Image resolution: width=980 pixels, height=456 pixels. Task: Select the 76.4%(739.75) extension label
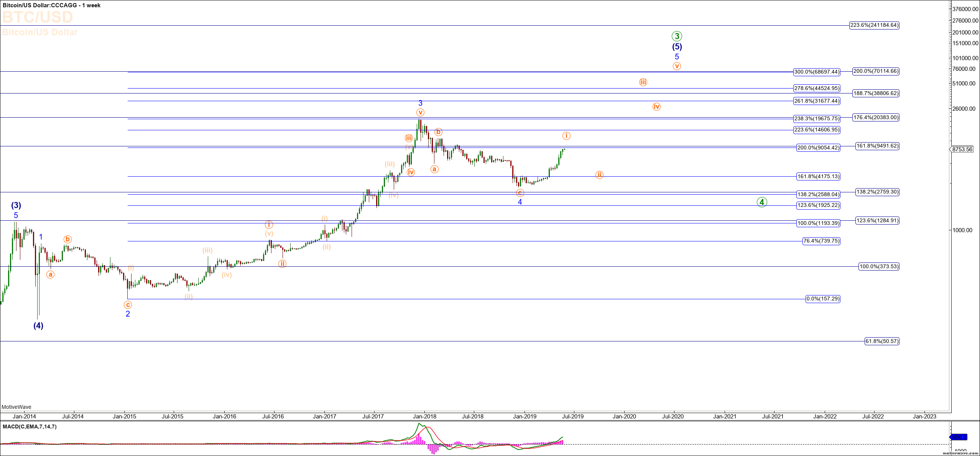[821, 241]
